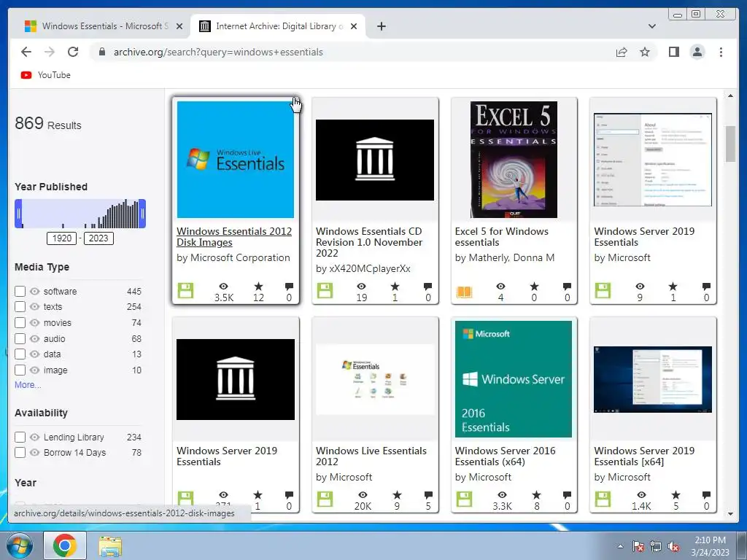Toggle eye icon next to texts

coord(35,307)
